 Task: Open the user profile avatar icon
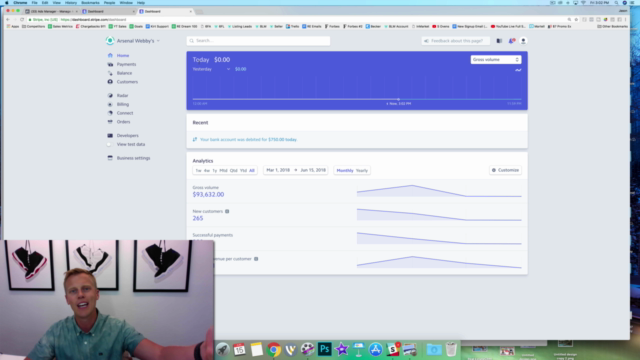click(x=523, y=41)
